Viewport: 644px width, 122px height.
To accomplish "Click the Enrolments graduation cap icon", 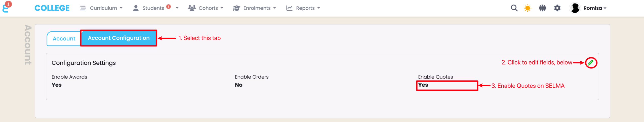I will coord(236,8).
